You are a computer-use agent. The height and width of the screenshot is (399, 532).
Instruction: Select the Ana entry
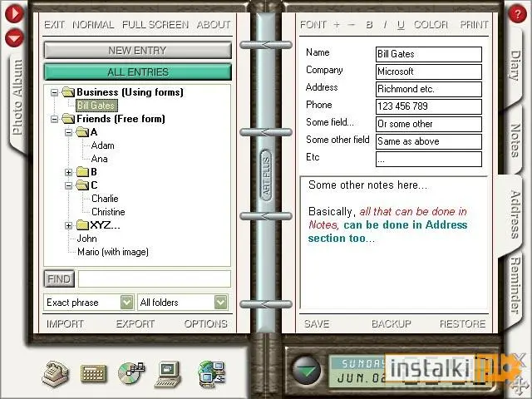100,159
